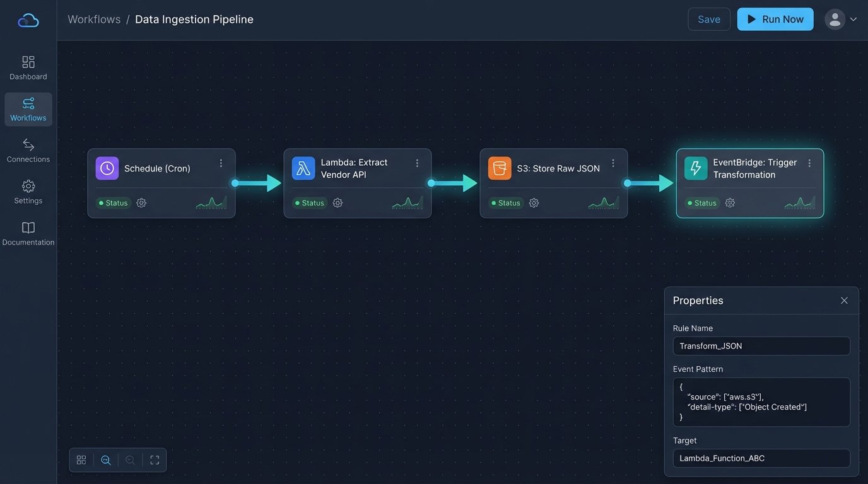The height and width of the screenshot is (484, 868).
Task: Fit the workflow to screen using fullscreen icon
Action: tap(155, 460)
